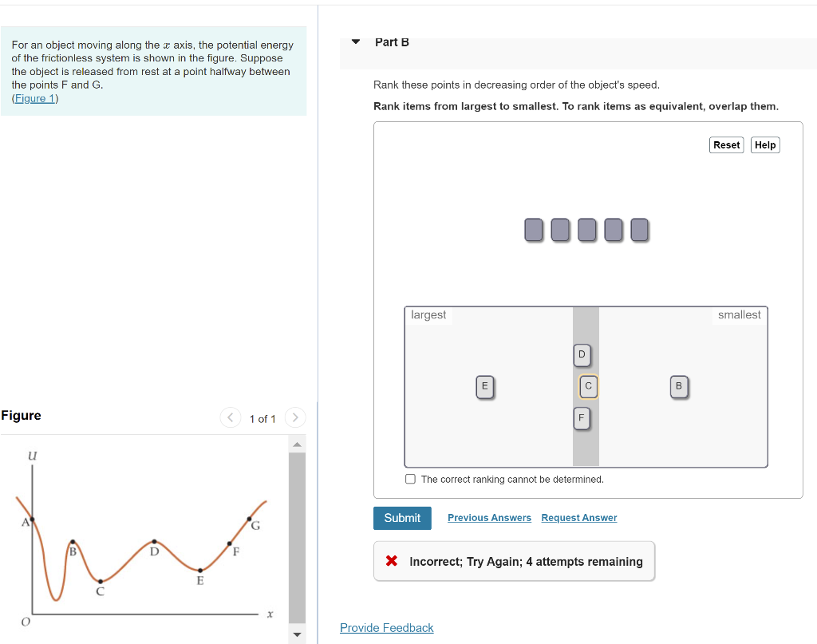Select the F ranking tile
This screenshot has height=644, width=817.
coord(582,417)
